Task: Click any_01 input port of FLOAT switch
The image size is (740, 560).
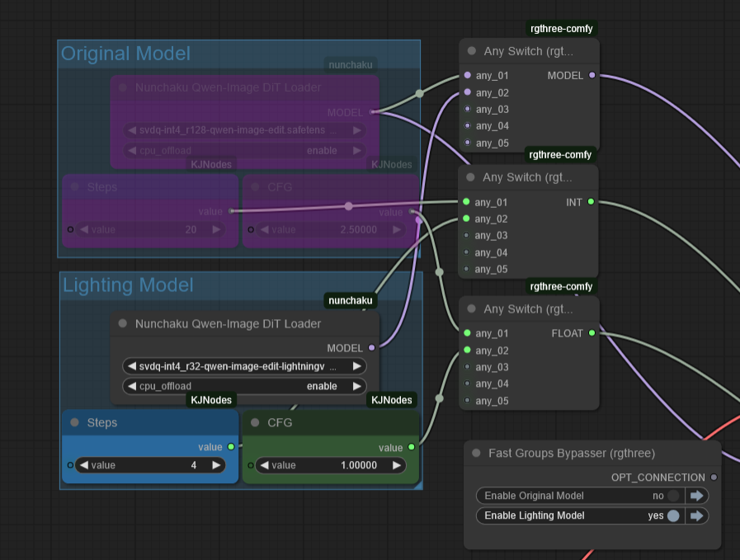Action: (467, 333)
